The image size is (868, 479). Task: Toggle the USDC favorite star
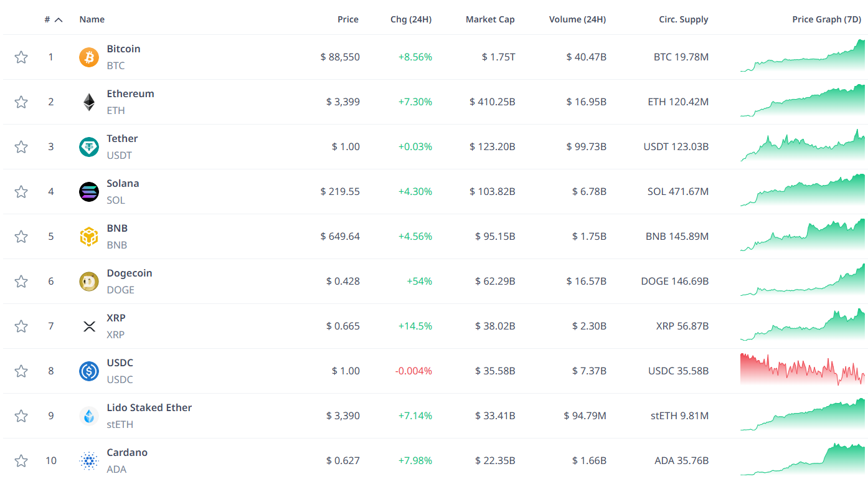click(x=21, y=371)
